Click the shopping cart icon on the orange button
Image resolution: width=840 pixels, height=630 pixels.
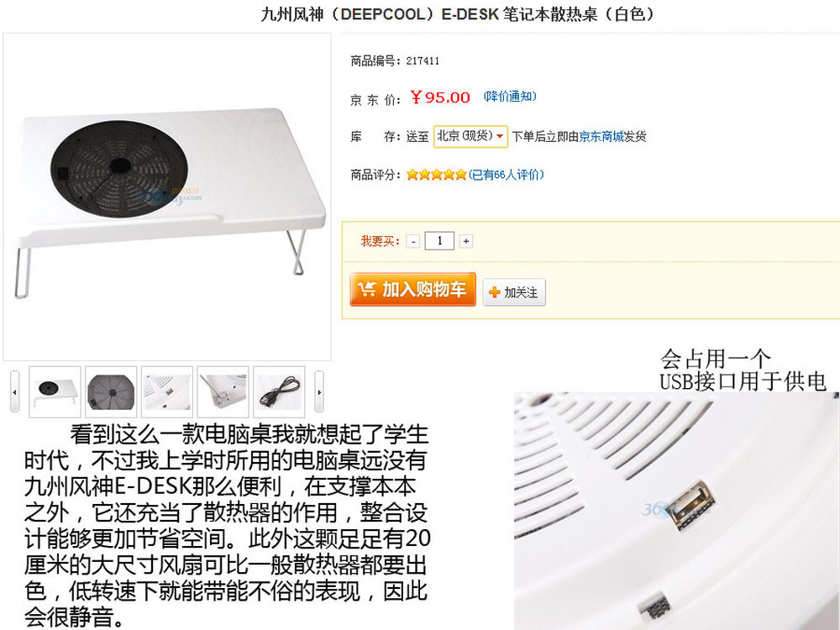367,290
